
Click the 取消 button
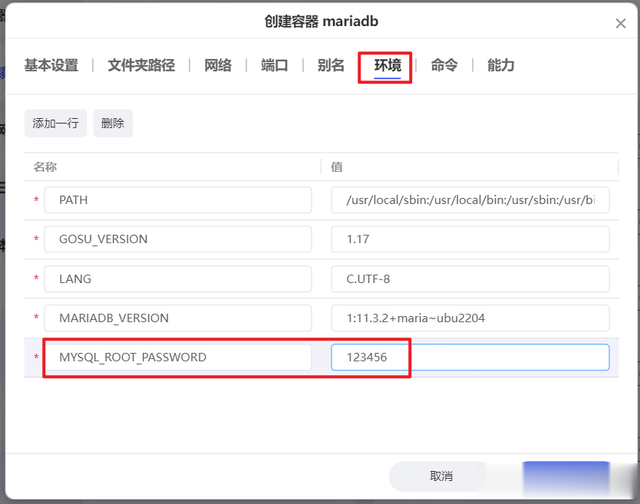coord(441,476)
